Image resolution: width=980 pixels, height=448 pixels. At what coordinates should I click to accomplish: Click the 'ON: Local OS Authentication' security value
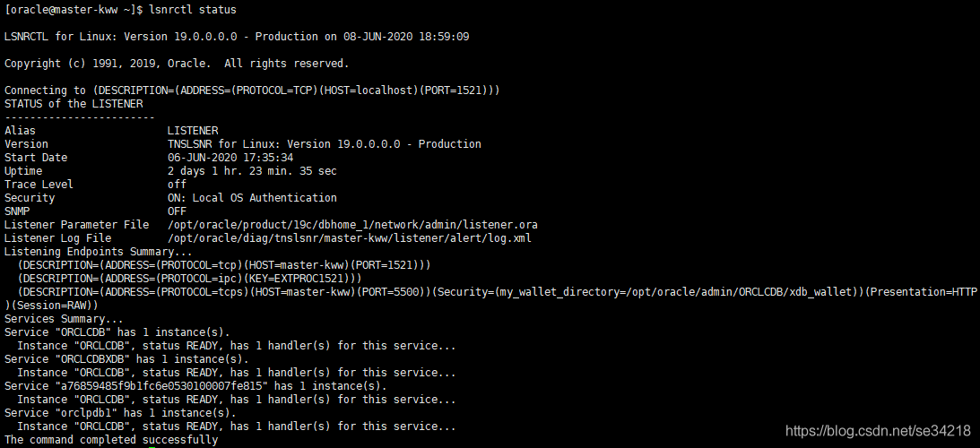(x=252, y=198)
